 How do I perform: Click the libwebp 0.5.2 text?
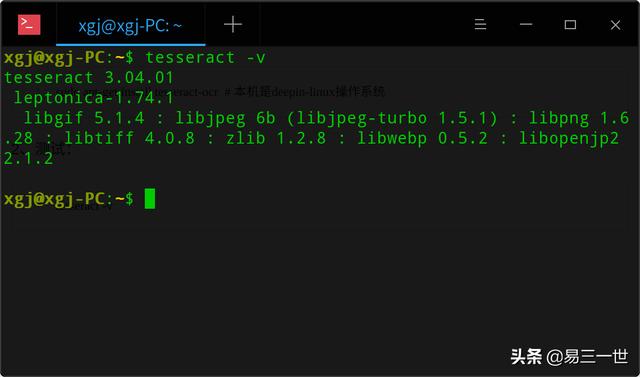(422, 138)
